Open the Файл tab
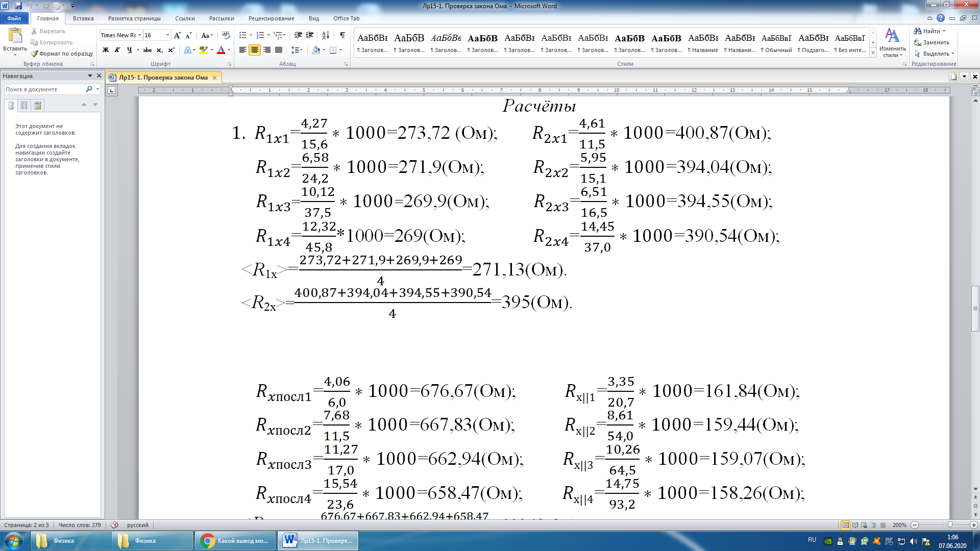This screenshot has height=551, width=980. click(x=14, y=18)
